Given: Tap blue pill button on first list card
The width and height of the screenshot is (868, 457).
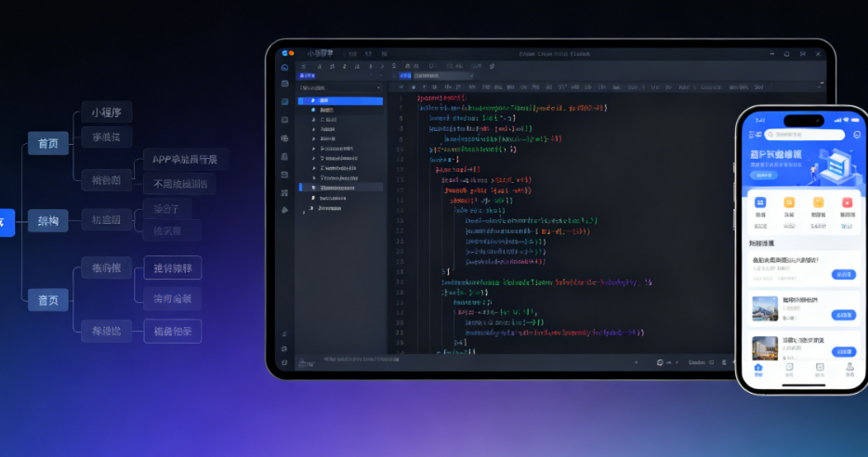Looking at the screenshot, I should pyautogui.click(x=844, y=274).
